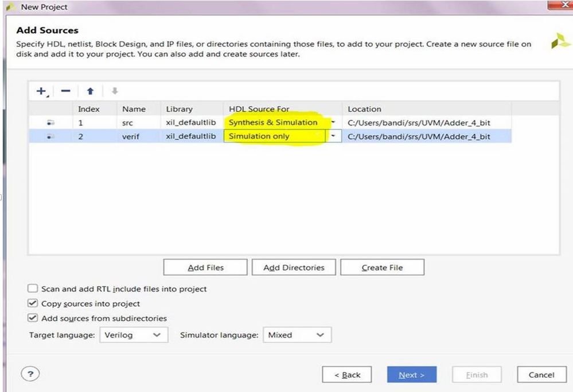Select the verif row in sources table

click(x=172, y=136)
